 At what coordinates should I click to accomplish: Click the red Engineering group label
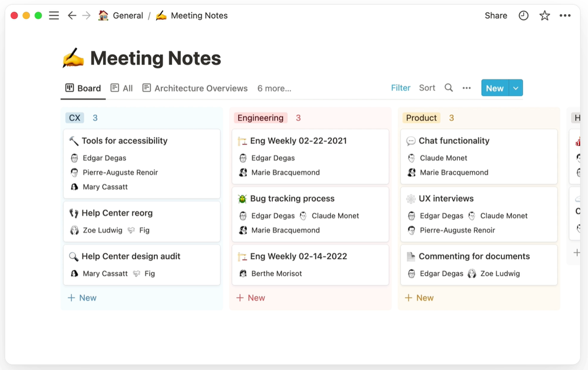pyautogui.click(x=260, y=118)
